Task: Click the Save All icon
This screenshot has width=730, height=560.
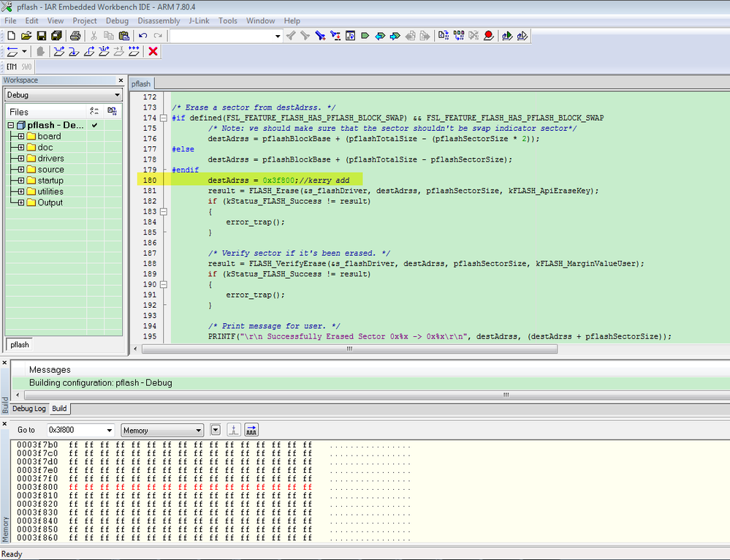Action: click(56, 36)
